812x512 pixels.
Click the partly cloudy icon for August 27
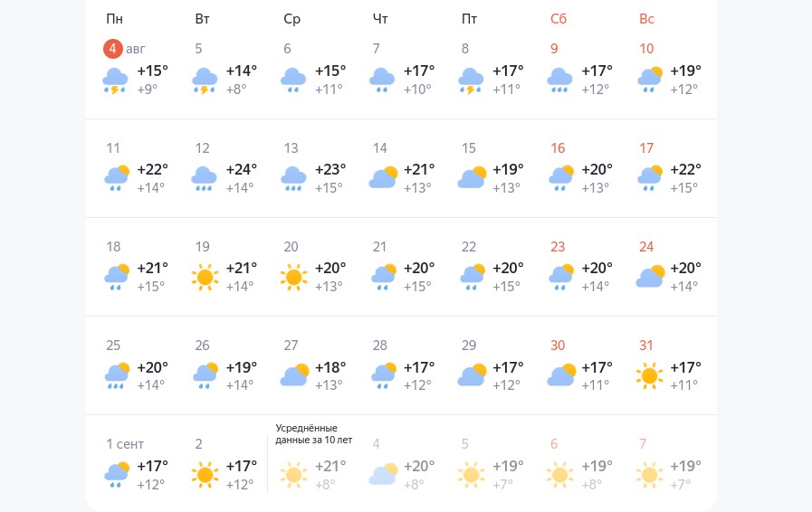click(293, 375)
